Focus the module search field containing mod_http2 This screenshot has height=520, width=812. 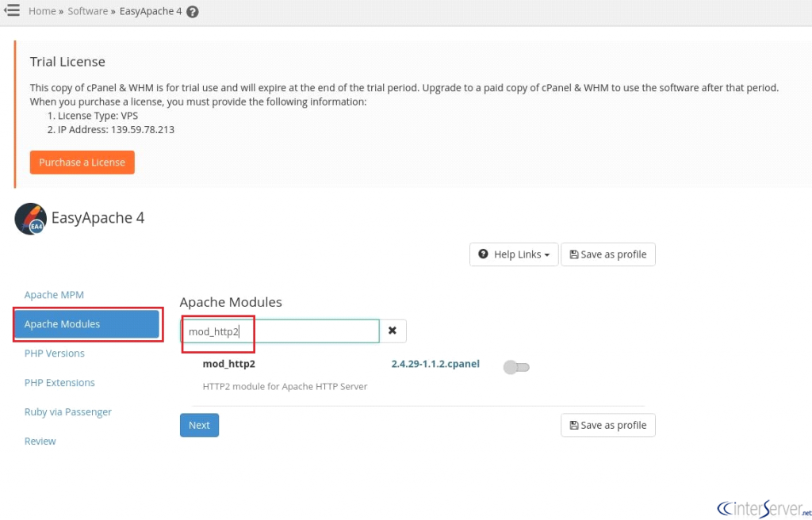pos(280,331)
